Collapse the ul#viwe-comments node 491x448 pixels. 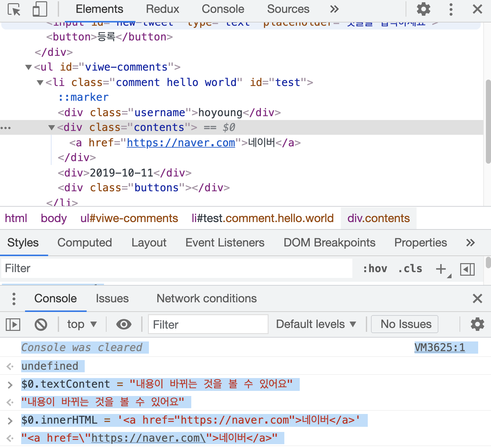[29, 67]
